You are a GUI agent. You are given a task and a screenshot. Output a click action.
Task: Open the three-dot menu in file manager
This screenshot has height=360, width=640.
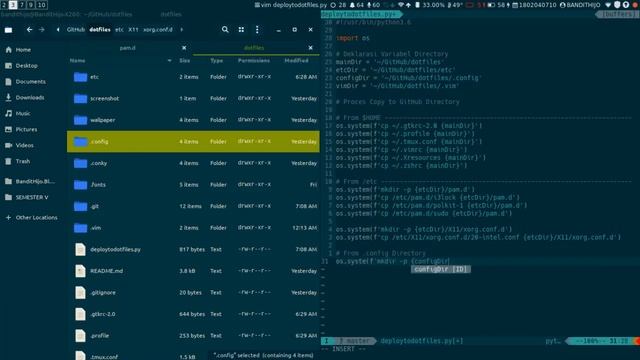(257, 30)
